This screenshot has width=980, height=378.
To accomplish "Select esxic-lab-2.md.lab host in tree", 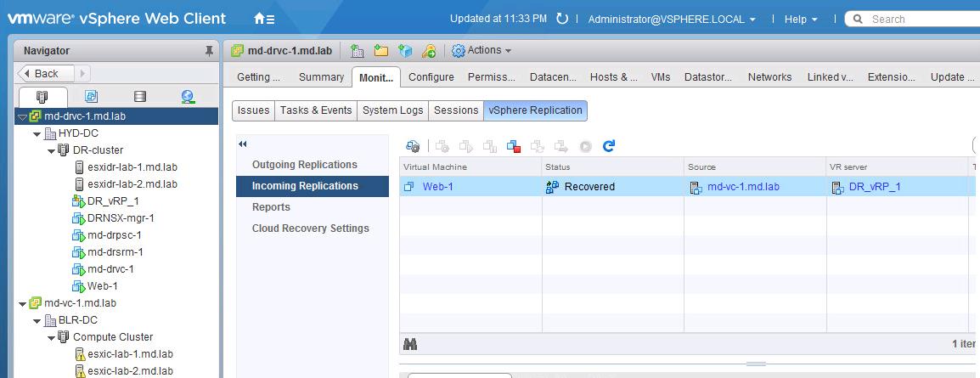I will [x=130, y=371].
